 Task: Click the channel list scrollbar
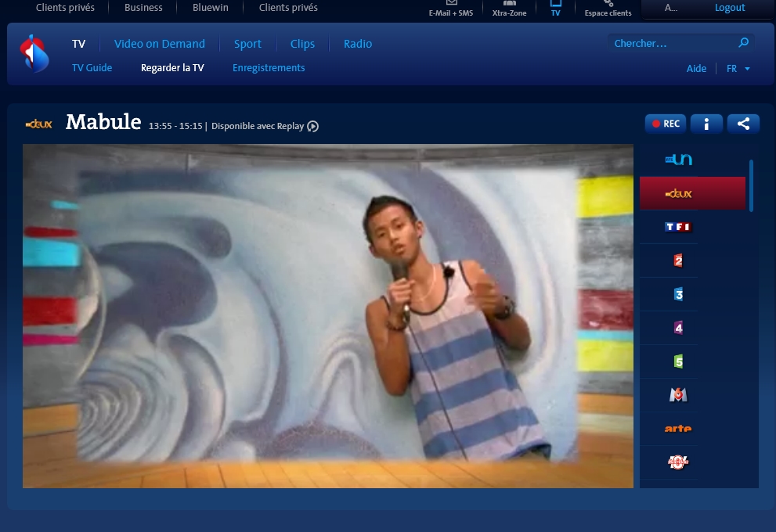[752, 185]
